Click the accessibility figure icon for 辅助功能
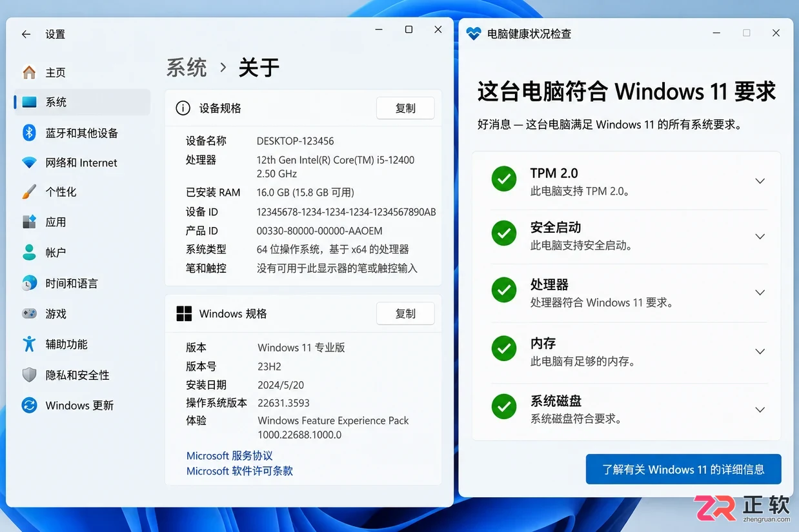799x532 pixels. tap(29, 344)
